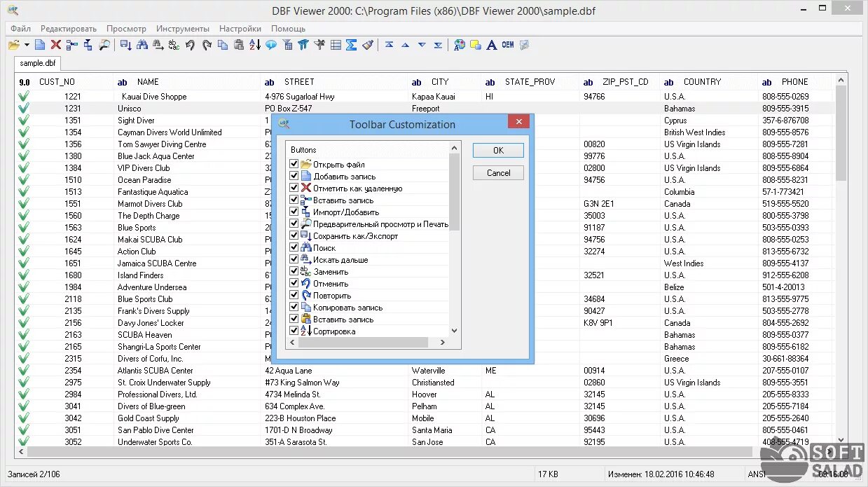Uncheck the Поиск checkbox
Image resolution: width=868 pixels, height=487 pixels.
coord(294,248)
